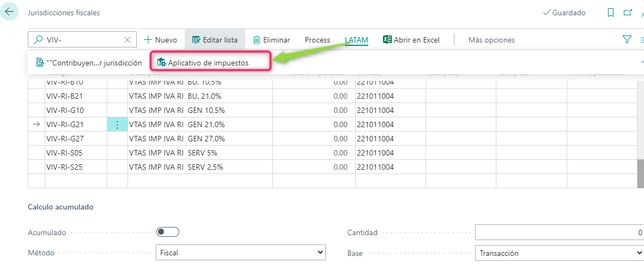Click description VTAS IMP IVA RI GEN 10,5%
The width and height of the screenshot is (644, 269).
(x=178, y=110)
